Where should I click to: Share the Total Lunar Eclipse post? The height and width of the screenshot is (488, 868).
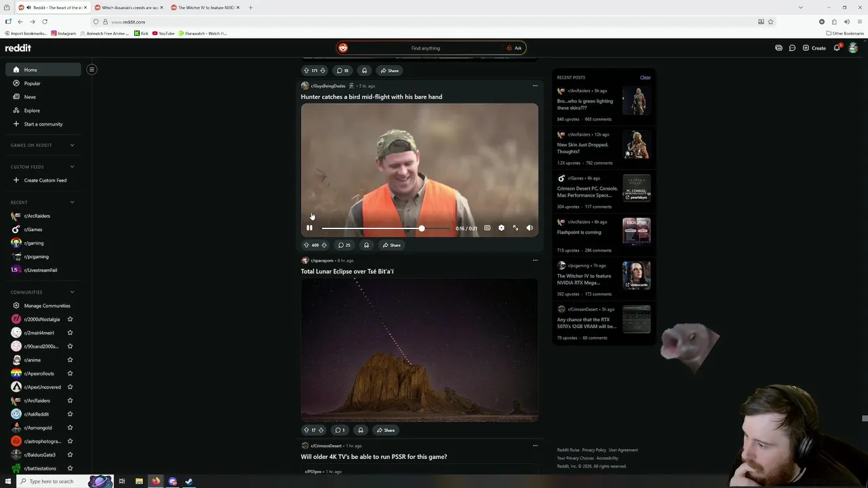[385, 430]
